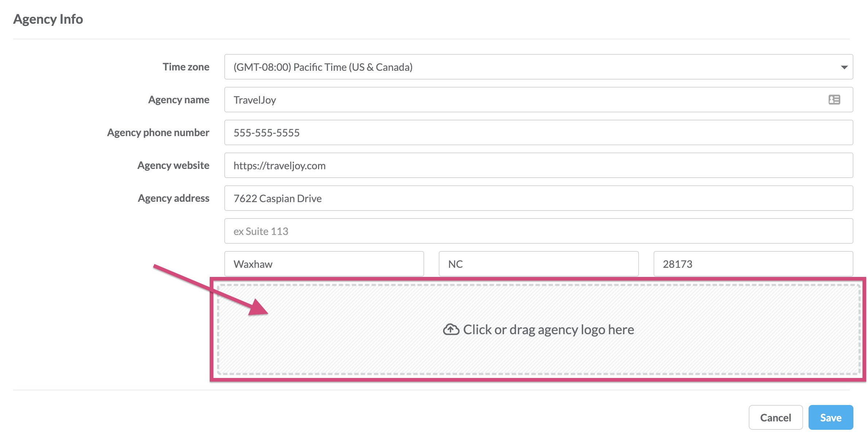Screen dimensions: 868x440
Task: Click the Agency address label
Action: click(x=174, y=198)
